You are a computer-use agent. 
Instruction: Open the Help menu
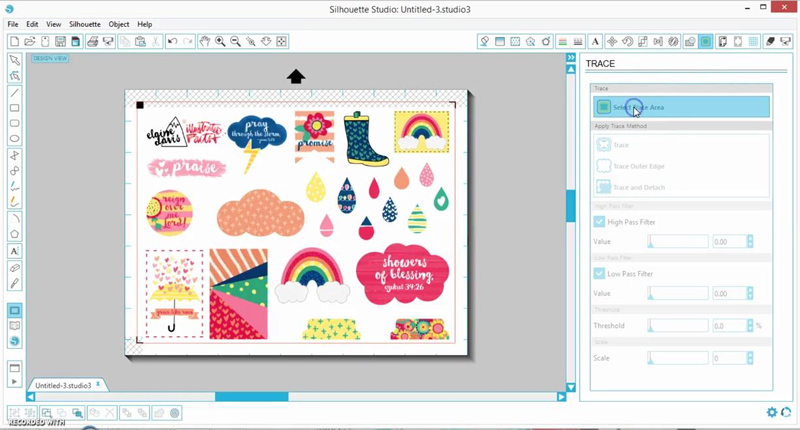pos(144,24)
